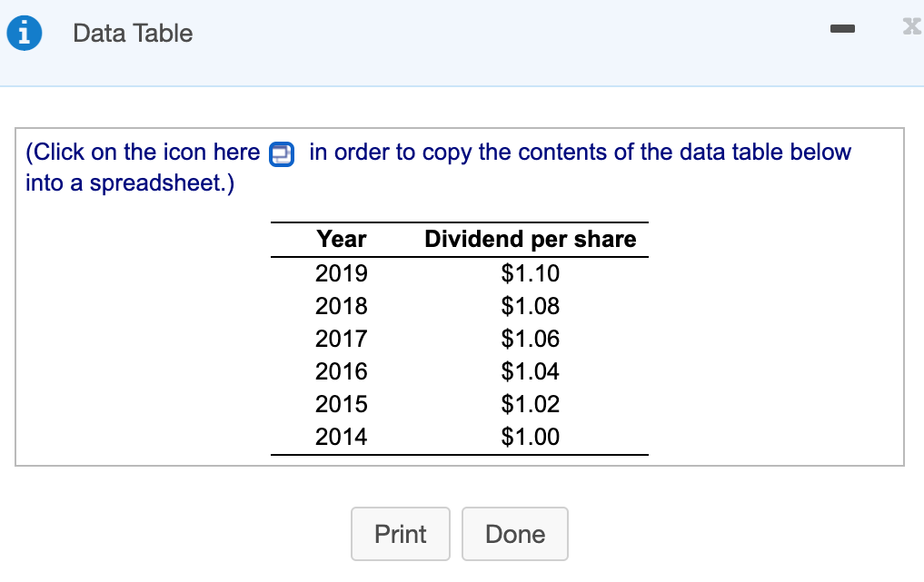Screen dimensions: 924x582
Task: Click the 2019 year cell
Action: 342,273
